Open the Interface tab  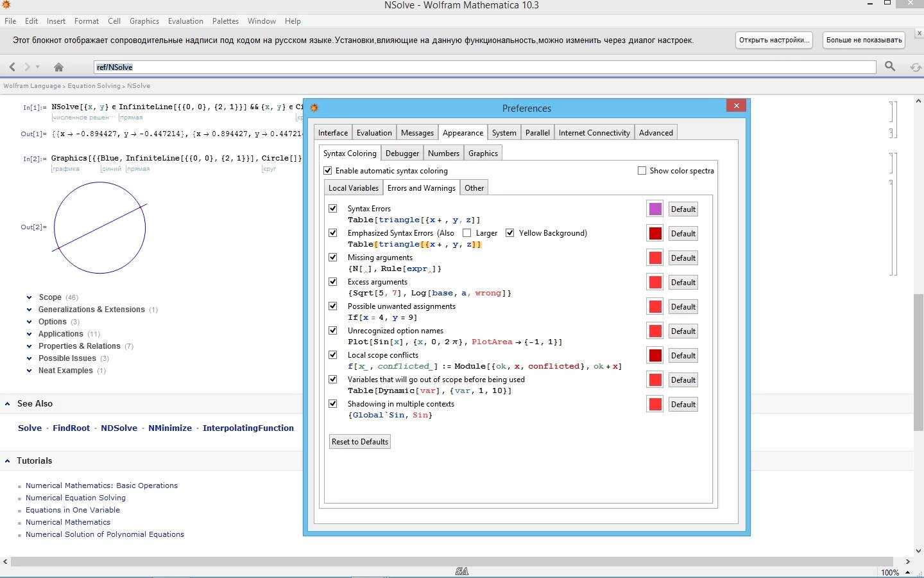click(333, 133)
